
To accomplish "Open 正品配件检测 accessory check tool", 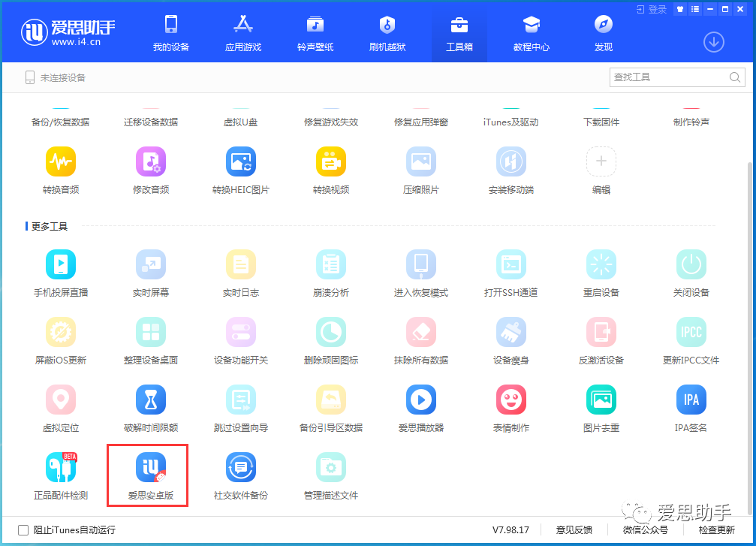I will [x=61, y=467].
